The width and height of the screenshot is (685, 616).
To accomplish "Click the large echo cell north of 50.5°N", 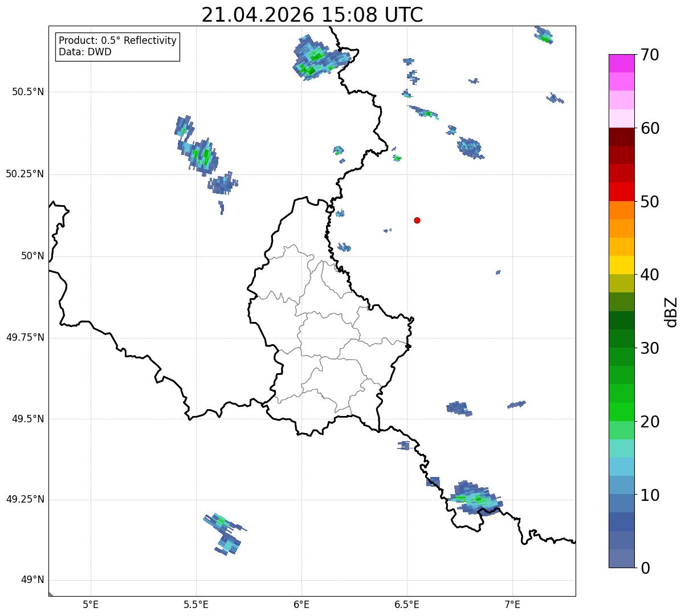I will click(x=320, y=57).
